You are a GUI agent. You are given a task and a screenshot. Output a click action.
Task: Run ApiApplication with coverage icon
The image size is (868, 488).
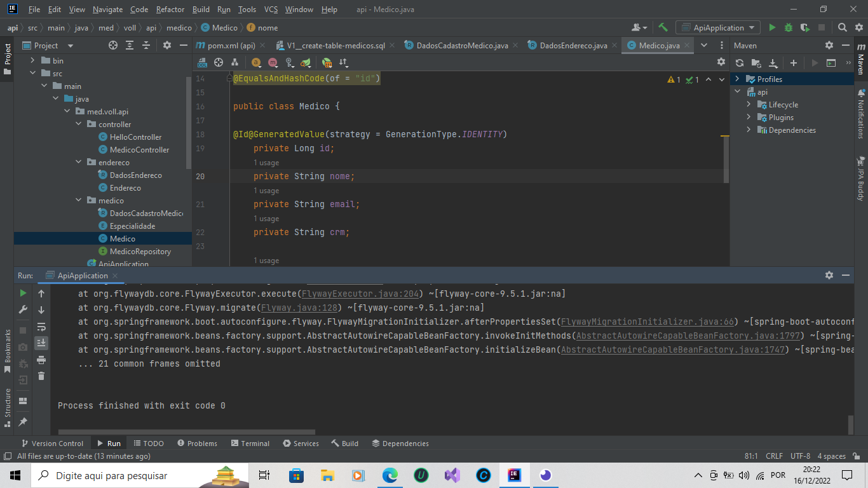pos(805,27)
